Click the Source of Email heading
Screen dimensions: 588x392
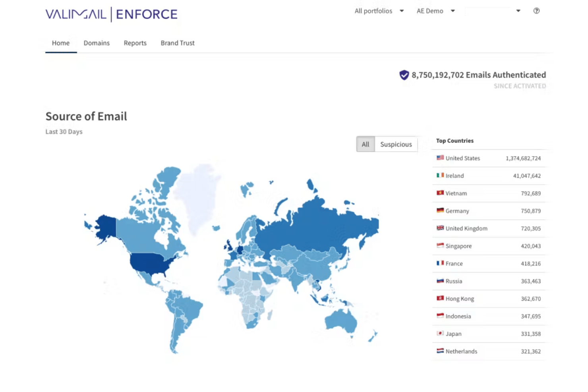86,116
